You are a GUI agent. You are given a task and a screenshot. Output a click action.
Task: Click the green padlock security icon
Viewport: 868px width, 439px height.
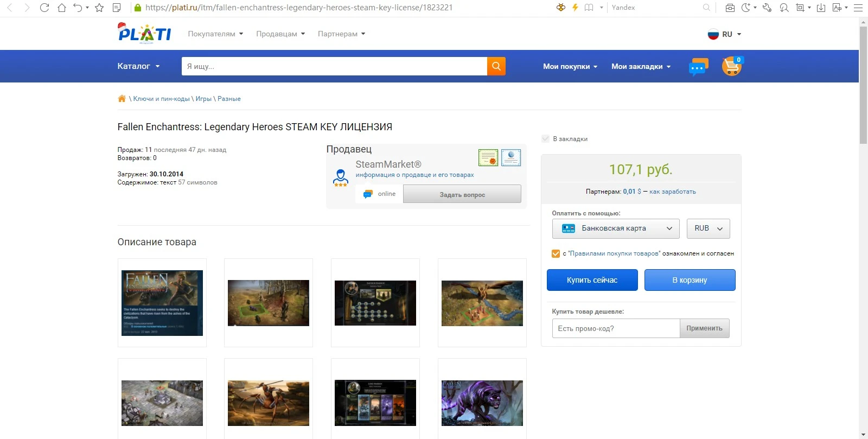[x=137, y=8]
